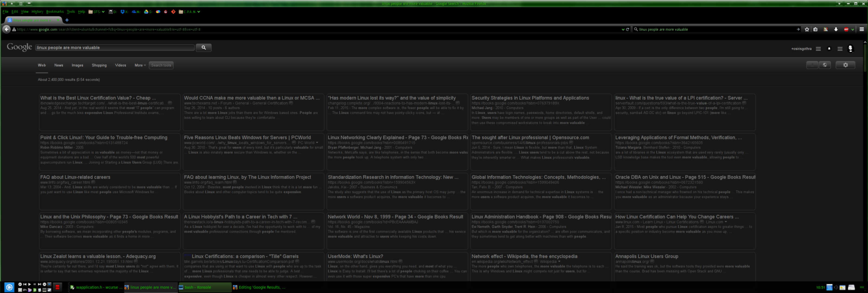868x293 pixels.
Task: Expand Linux.com result options arrow
Action: [x=726, y=222]
